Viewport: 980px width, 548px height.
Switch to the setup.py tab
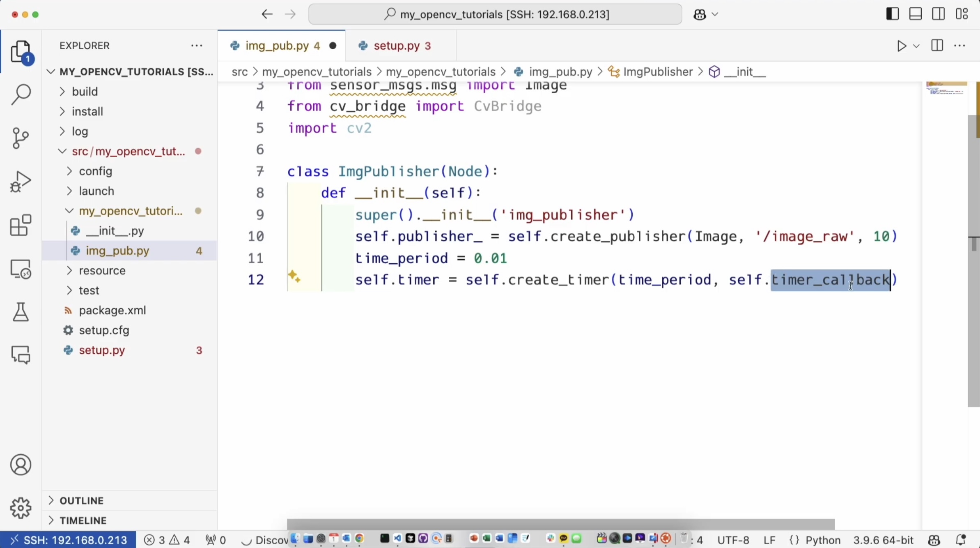396,46
